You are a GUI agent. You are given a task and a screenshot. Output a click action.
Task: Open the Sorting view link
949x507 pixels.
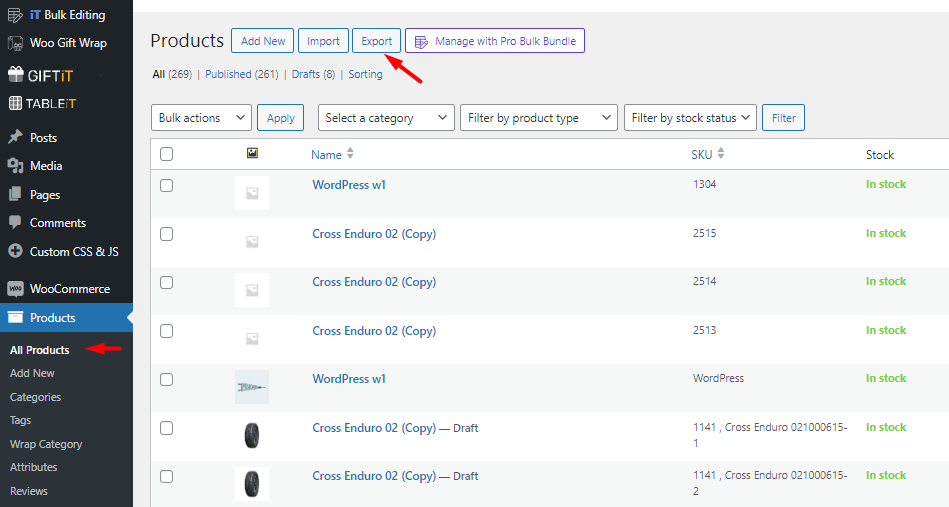(365, 74)
